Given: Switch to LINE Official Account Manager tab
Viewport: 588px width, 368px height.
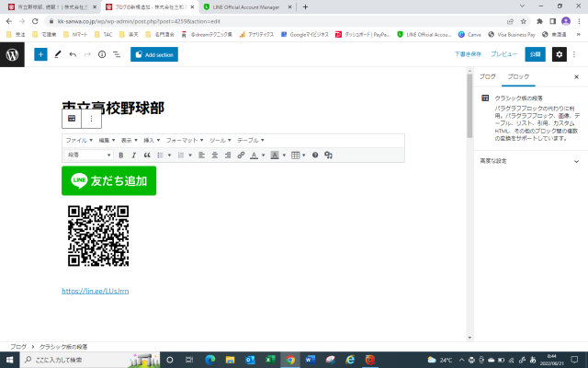Looking at the screenshot, I should pyautogui.click(x=245, y=6).
